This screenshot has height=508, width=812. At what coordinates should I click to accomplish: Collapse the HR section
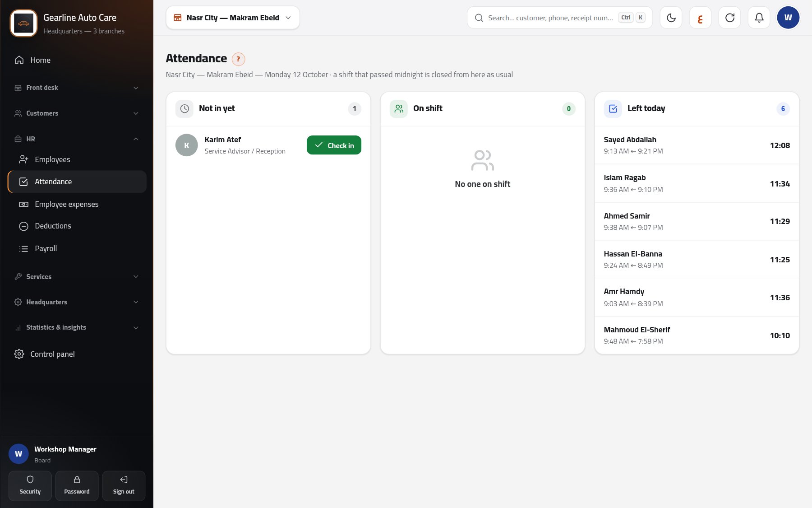[x=77, y=139]
